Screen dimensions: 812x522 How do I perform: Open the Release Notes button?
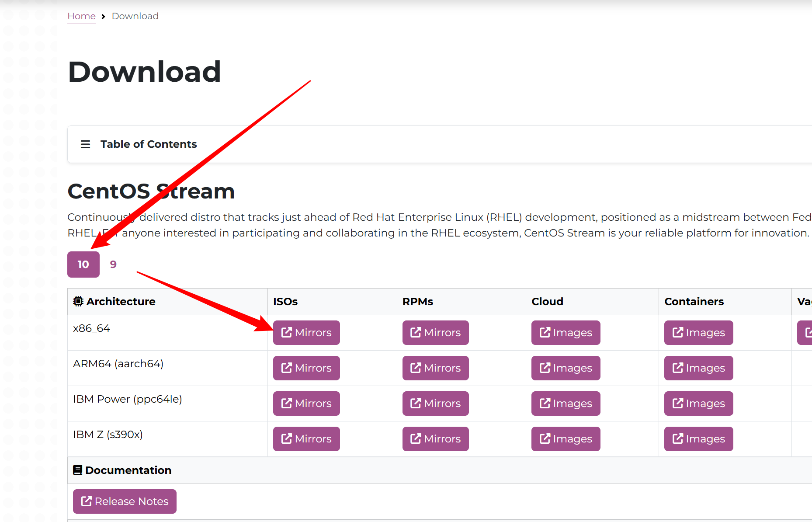pyautogui.click(x=125, y=501)
